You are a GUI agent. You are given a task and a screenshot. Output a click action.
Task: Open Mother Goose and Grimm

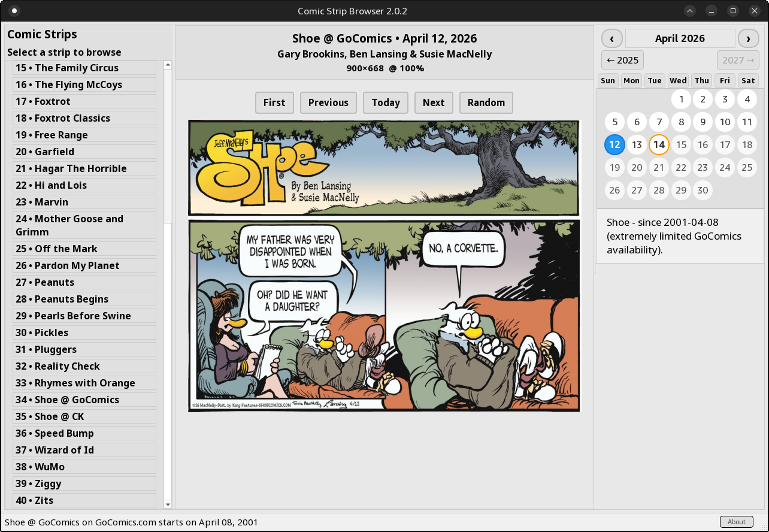tap(84, 225)
